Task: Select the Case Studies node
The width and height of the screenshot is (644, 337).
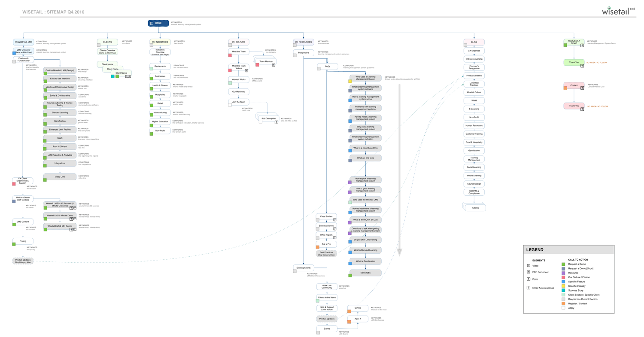Action: 326,216
